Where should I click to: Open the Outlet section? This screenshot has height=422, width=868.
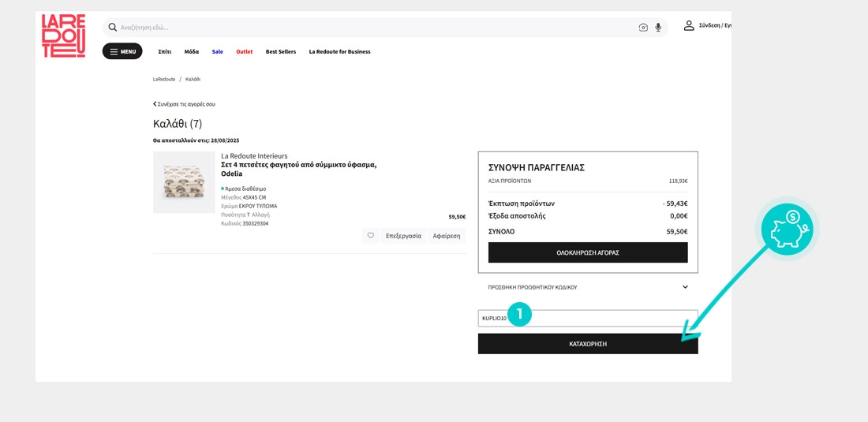[x=245, y=52]
